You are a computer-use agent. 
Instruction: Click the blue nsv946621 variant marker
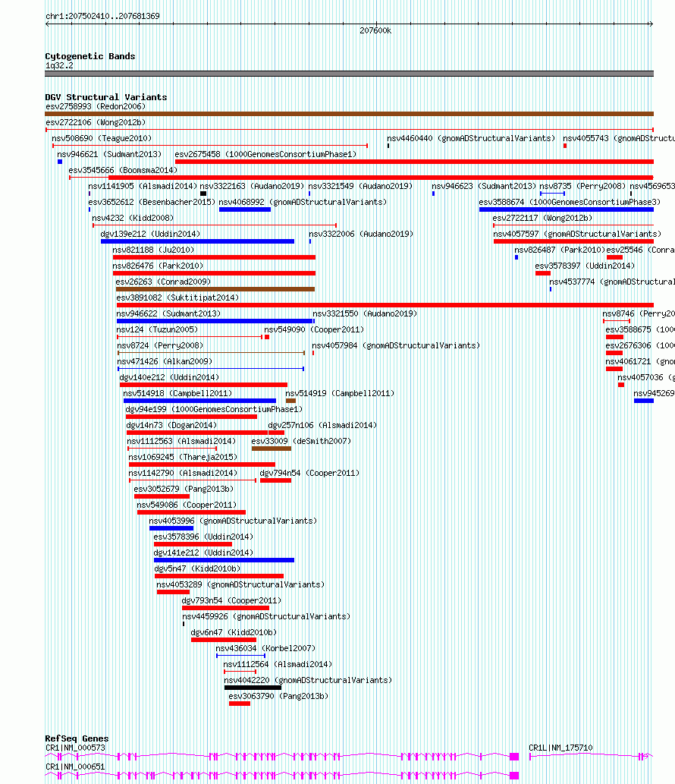tap(60, 162)
